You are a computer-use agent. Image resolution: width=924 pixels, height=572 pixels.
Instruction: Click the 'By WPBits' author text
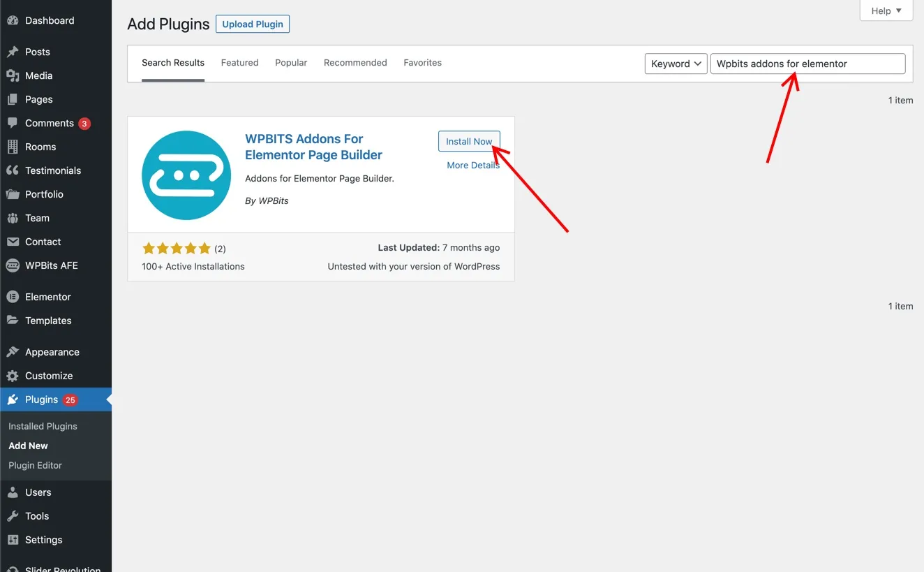point(267,200)
